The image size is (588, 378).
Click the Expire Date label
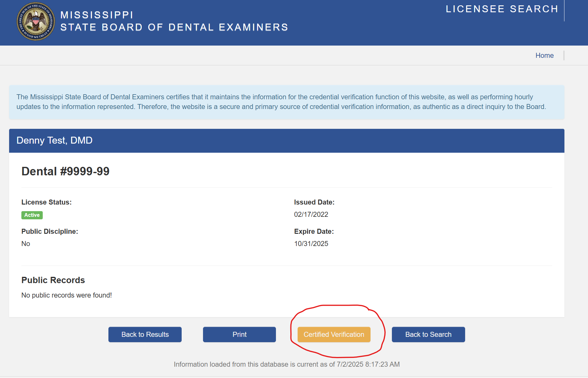click(314, 232)
